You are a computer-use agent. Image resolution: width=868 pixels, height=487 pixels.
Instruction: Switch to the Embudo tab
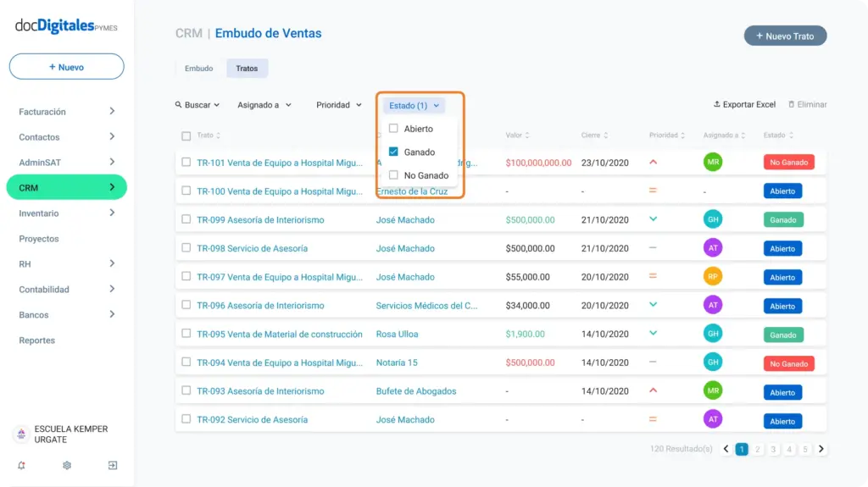click(x=198, y=68)
